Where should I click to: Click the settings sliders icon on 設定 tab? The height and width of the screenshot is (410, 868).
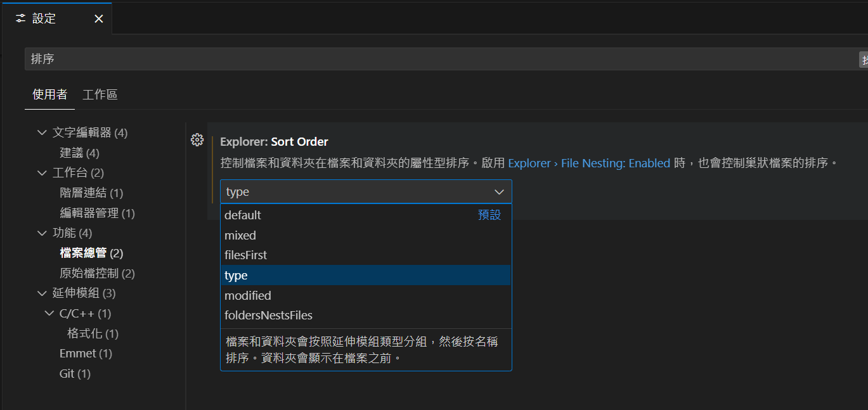coord(20,19)
